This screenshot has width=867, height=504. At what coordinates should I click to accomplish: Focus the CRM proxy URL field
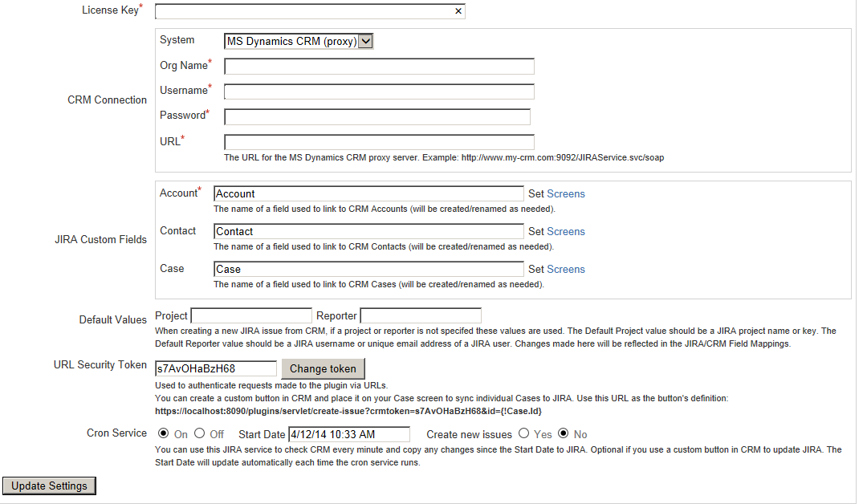379,142
